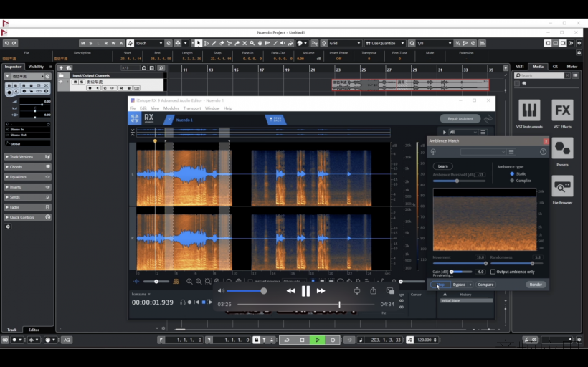This screenshot has height=367, width=588.
Task: Adjust the Ambience threshold slider
Action: tap(459, 181)
